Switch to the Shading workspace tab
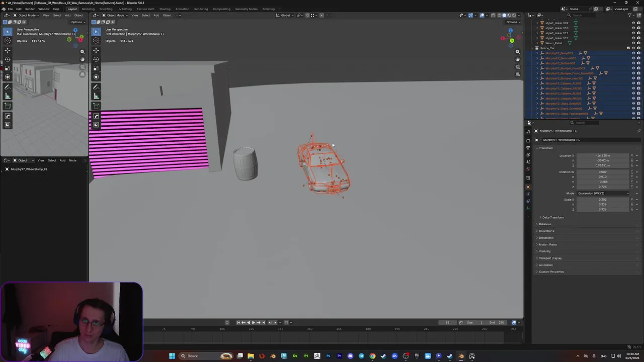The height and width of the screenshot is (362, 644). tap(165, 9)
